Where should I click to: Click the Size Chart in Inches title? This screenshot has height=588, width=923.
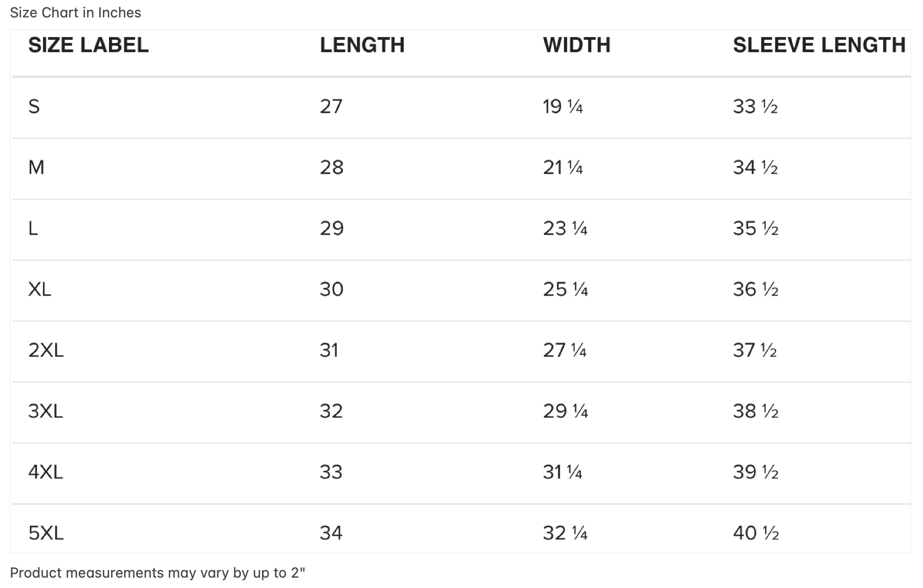(x=76, y=13)
